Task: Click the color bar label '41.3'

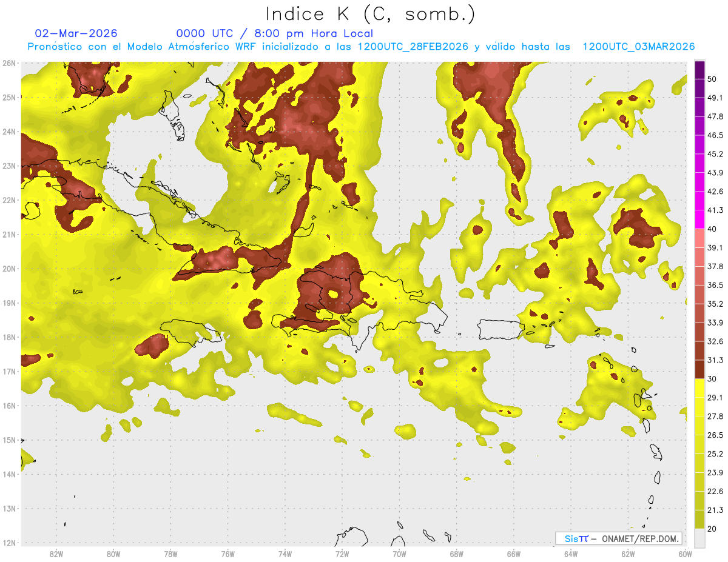Action: [x=715, y=210]
